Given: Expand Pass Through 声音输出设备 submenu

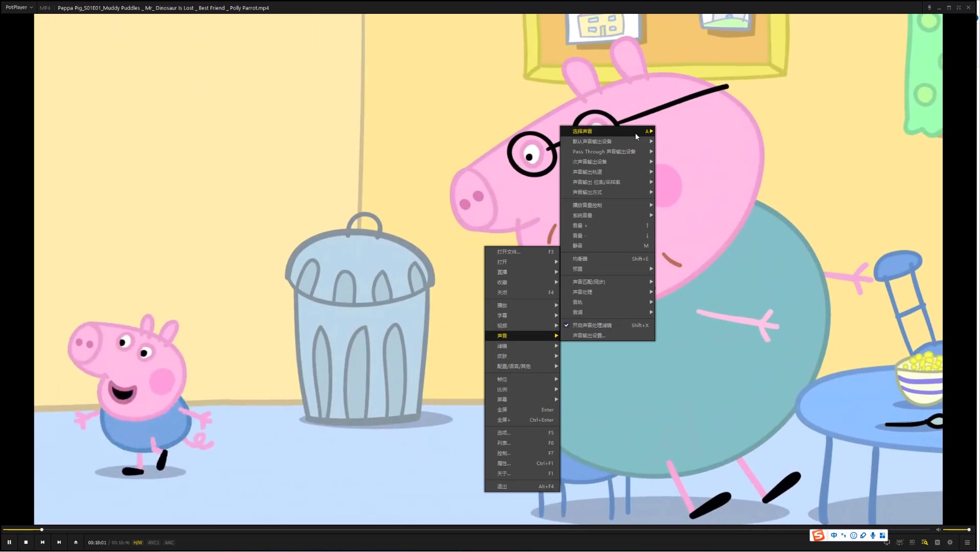Looking at the screenshot, I should click(x=608, y=152).
